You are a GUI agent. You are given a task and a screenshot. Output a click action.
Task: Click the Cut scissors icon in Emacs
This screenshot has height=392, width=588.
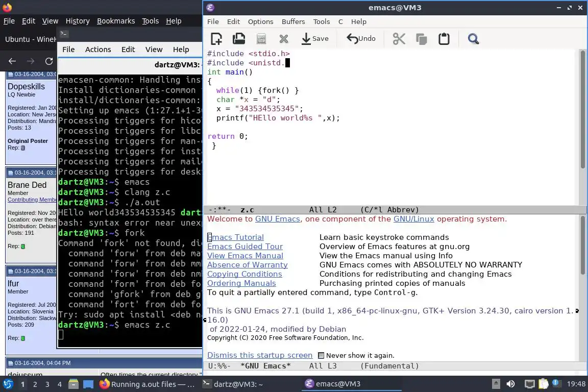coord(399,39)
